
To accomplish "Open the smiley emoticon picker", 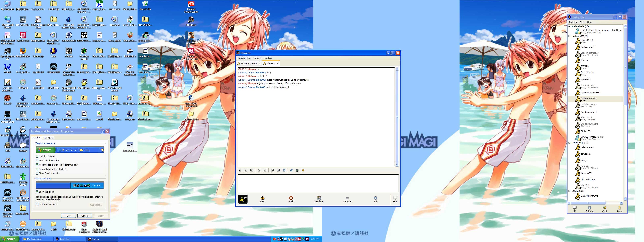I will [303, 170].
